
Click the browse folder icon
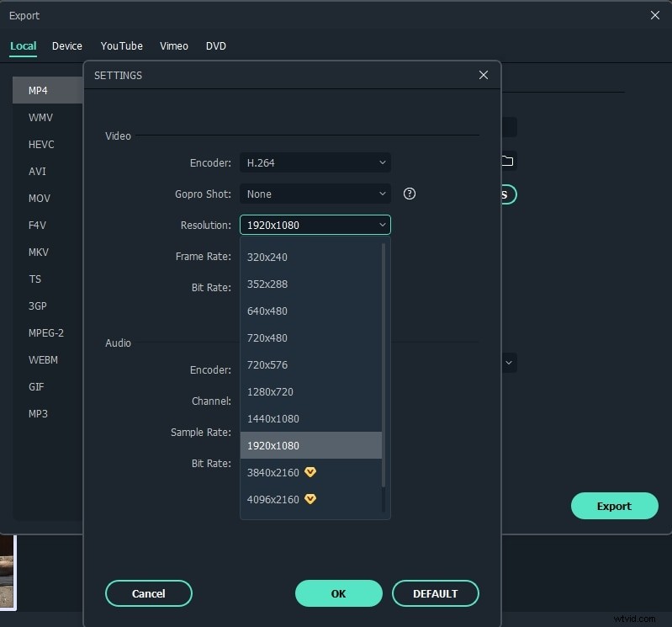click(507, 161)
